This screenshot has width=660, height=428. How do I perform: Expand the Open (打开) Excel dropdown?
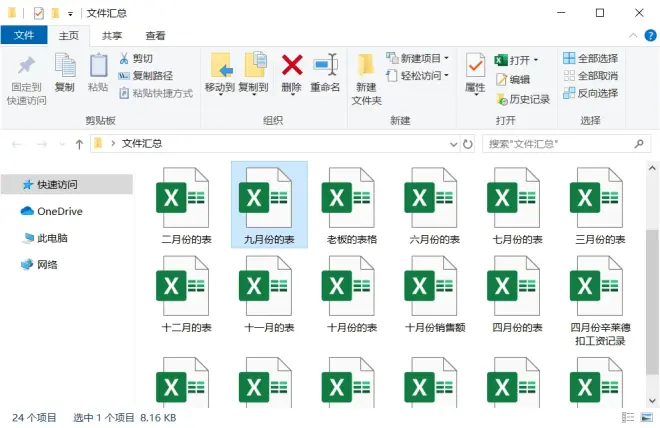point(536,60)
